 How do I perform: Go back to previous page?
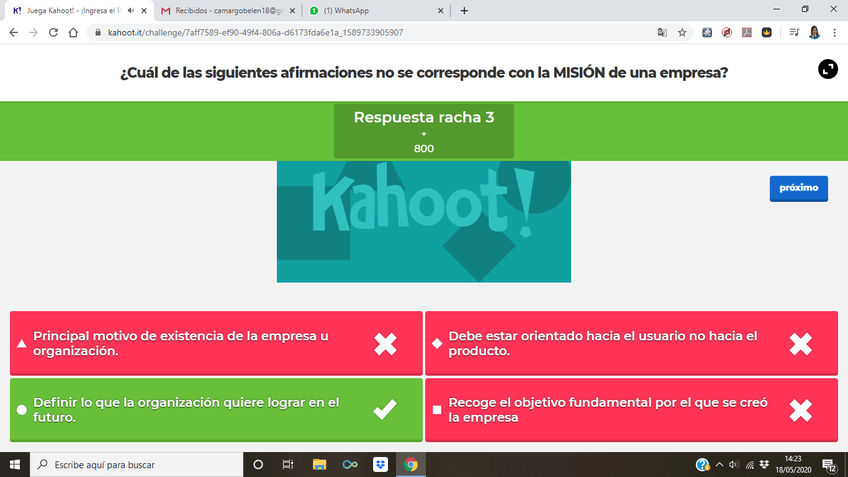coord(14,32)
